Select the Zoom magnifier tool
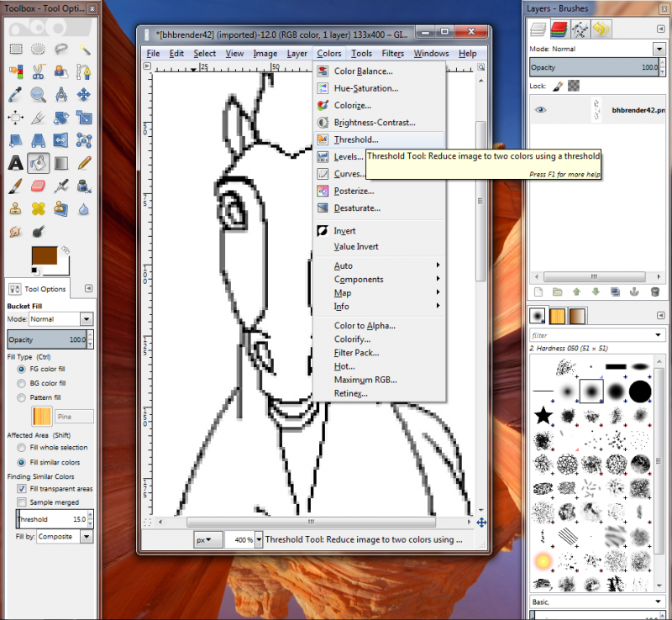 click(x=38, y=94)
